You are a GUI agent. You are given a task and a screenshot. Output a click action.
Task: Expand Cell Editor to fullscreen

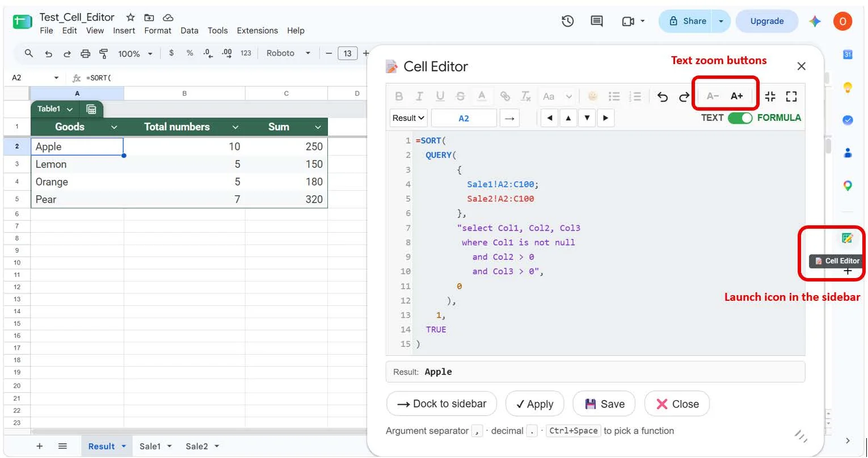tap(791, 96)
